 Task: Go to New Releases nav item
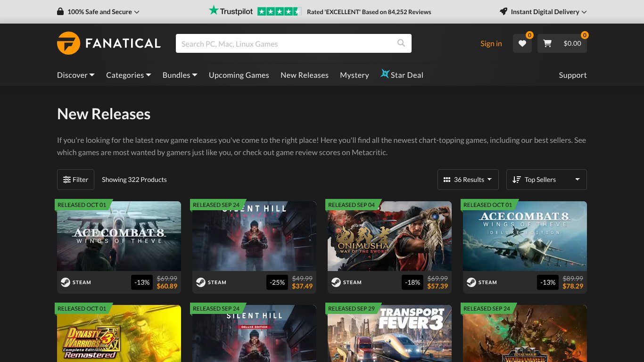[305, 75]
